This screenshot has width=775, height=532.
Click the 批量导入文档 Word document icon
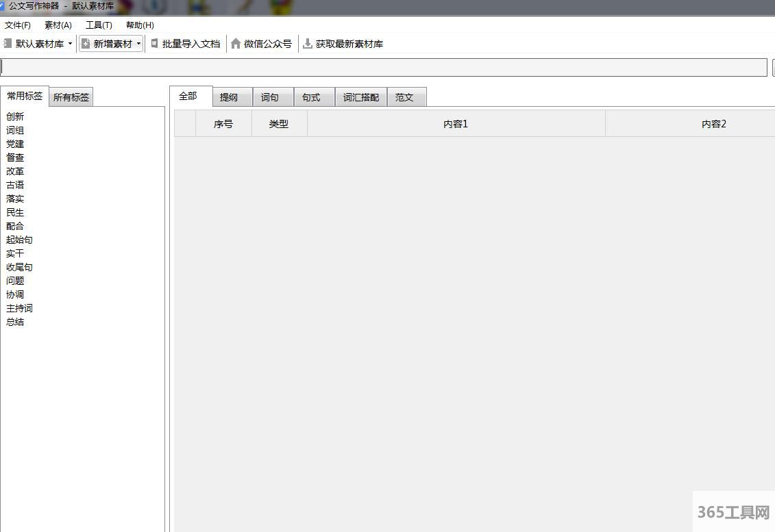[154, 44]
